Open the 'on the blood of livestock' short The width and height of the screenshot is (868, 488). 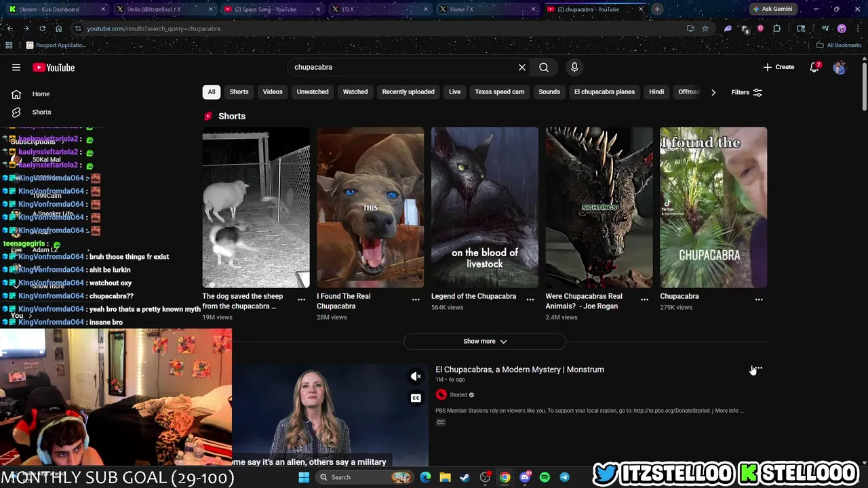coord(485,207)
